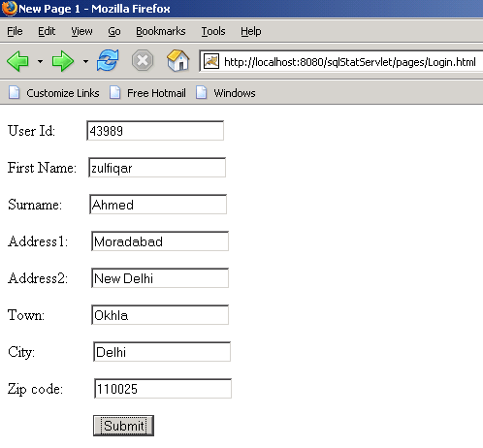Click the site favicon in the address bar
Viewport: 483px width, 448px height.
[211, 61]
